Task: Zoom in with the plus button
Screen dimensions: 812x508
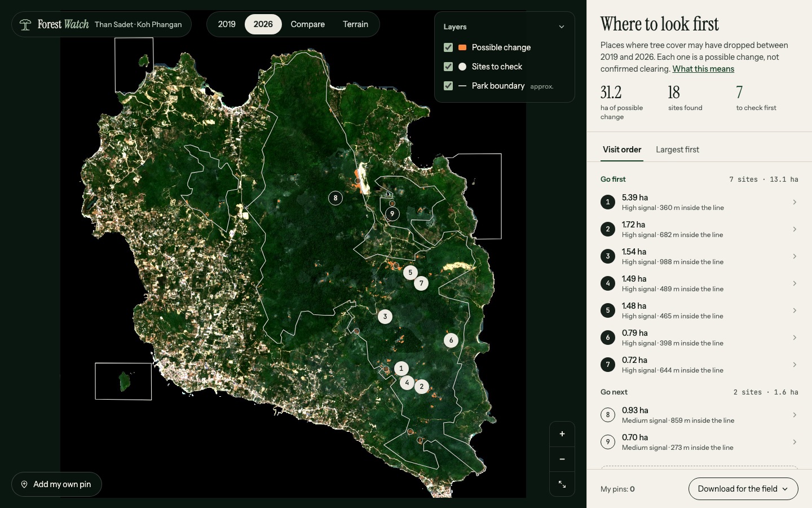Action: point(562,434)
